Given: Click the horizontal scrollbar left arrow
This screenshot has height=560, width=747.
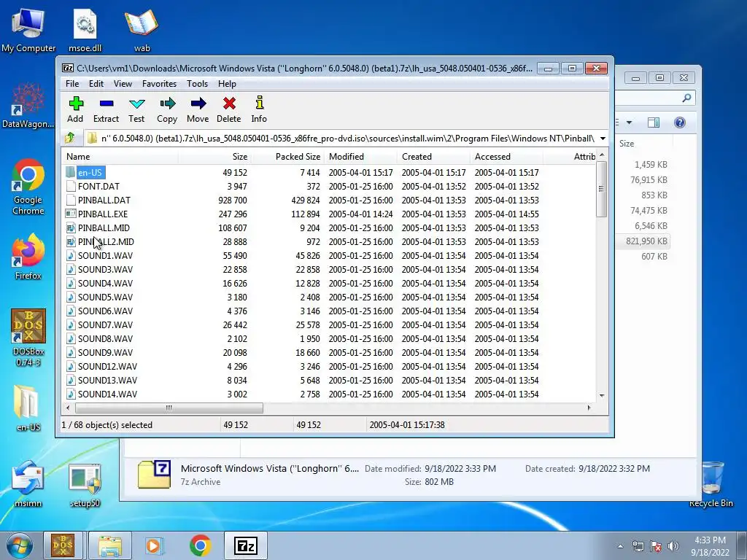Looking at the screenshot, I should 68,408.
